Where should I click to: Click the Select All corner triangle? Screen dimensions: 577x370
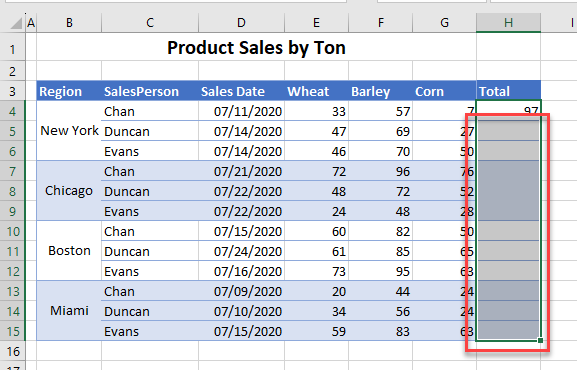click(x=16, y=23)
